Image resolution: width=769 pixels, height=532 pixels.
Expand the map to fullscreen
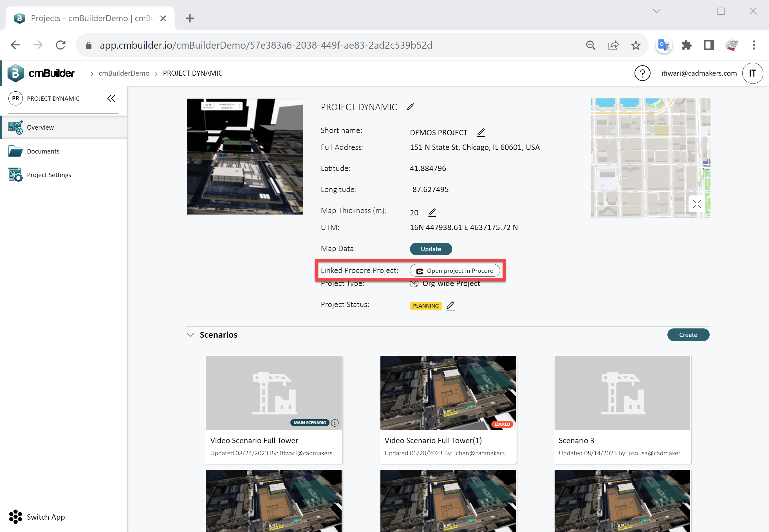[x=697, y=204]
